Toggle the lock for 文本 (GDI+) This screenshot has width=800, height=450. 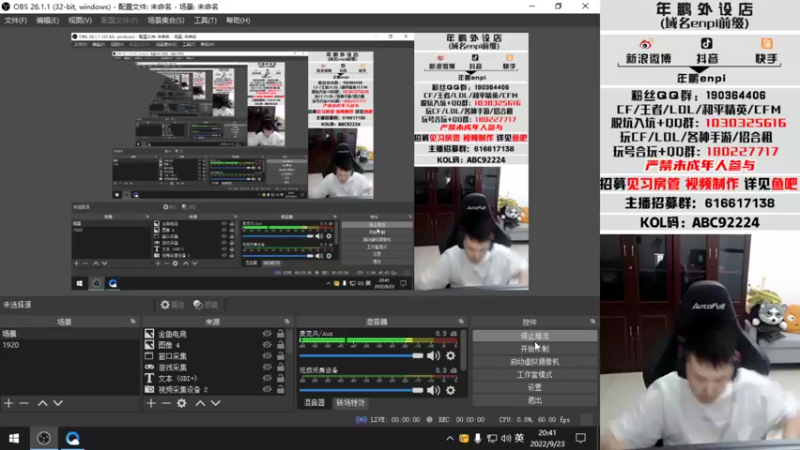[281, 378]
